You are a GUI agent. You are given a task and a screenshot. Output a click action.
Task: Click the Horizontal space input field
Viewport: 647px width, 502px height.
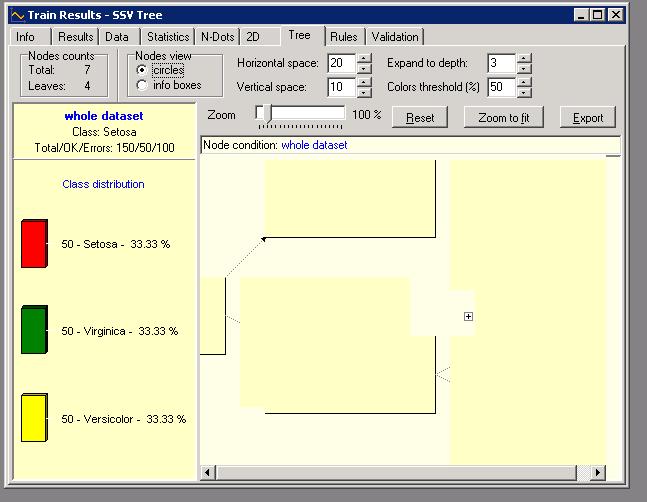coord(342,63)
